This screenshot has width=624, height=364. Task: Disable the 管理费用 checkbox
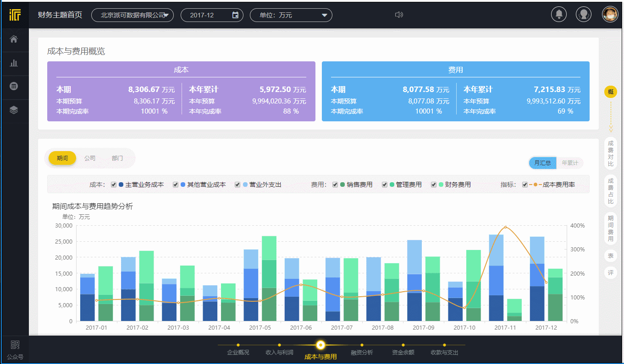click(385, 184)
